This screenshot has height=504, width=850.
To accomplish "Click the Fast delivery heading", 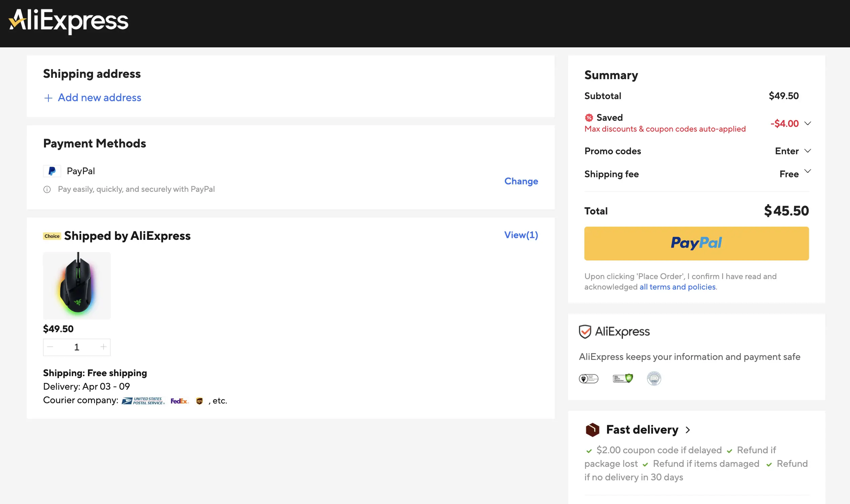I will click(642, 430).
